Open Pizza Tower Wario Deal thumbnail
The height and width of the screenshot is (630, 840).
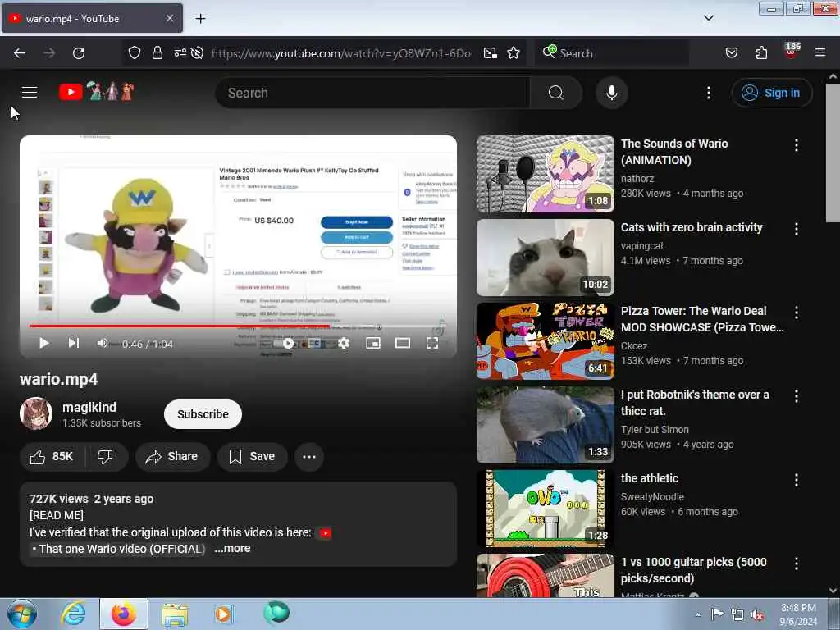(x=545, y=340)
